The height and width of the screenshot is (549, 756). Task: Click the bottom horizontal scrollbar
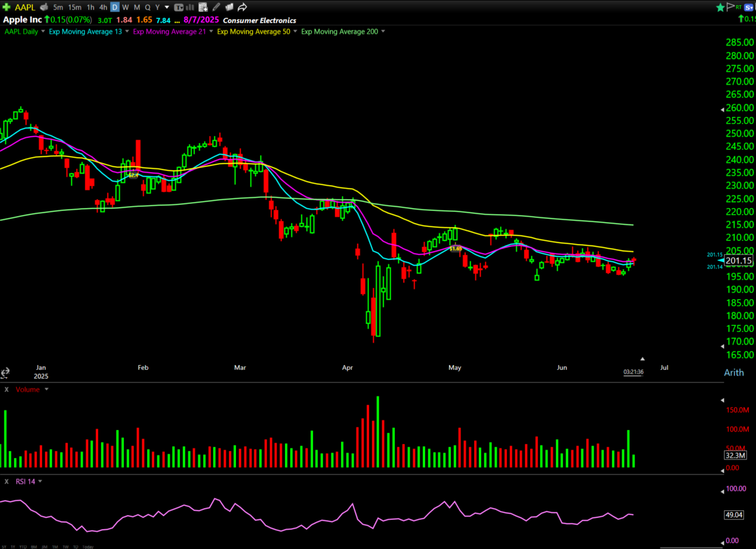691,547
